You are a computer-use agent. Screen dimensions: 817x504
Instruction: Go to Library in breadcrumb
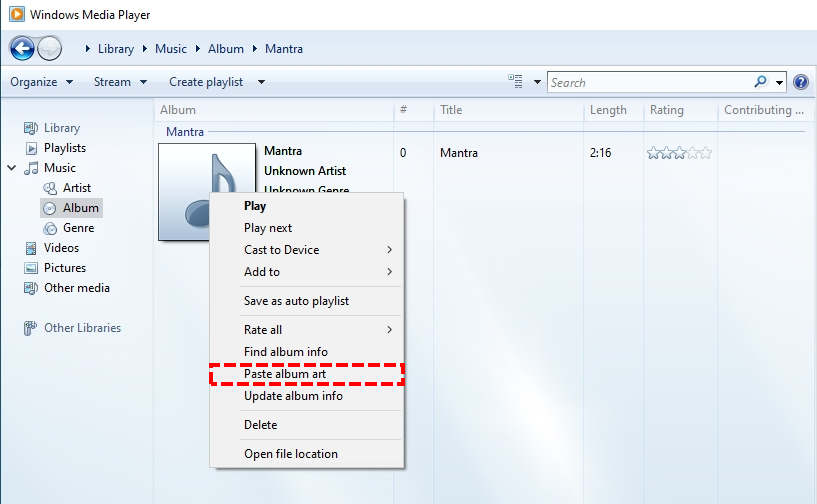click(x=116, y=48)
